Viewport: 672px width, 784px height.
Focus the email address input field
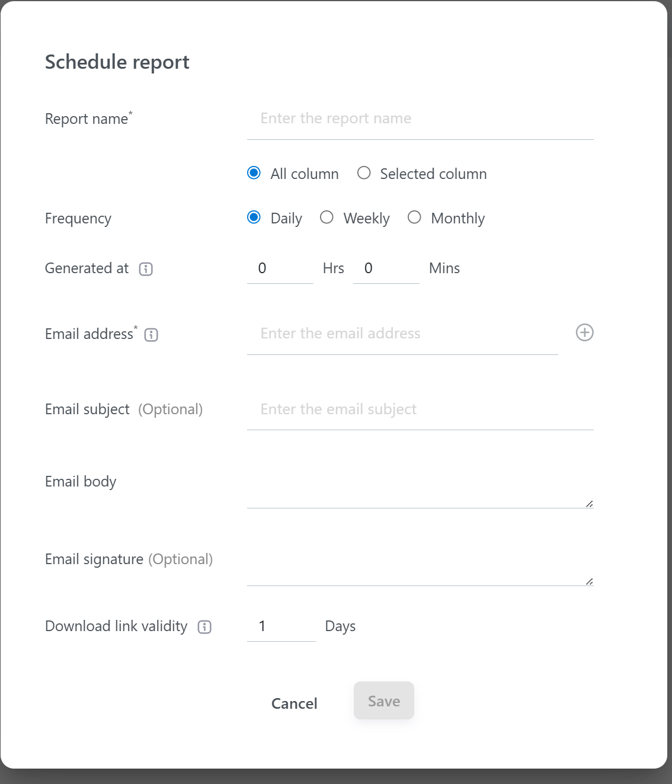[402, 334]
